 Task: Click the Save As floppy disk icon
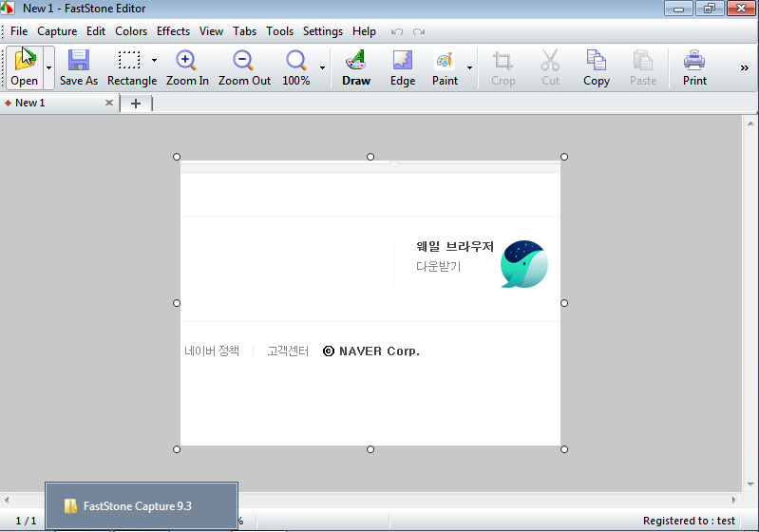78,62
